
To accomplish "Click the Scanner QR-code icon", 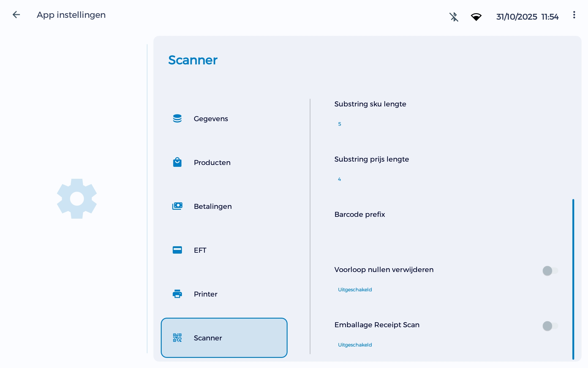I will pos(178,338).
